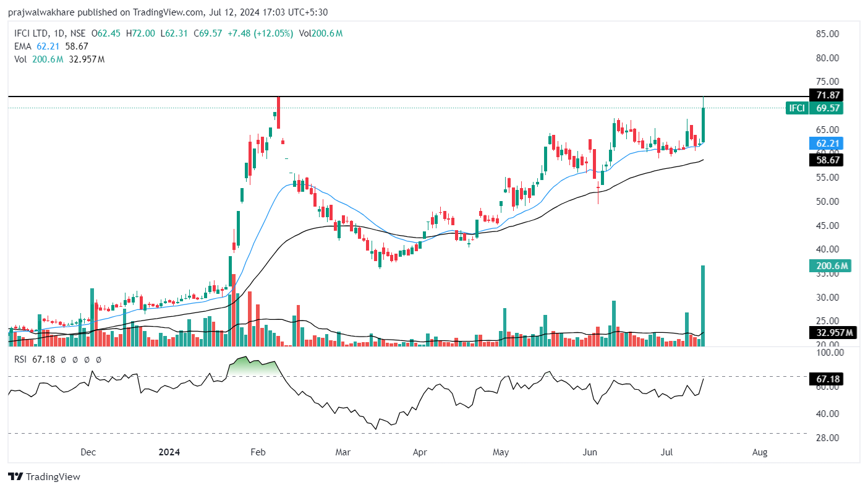Screen dimensions: 868x490
Task: Click the Apr label on time axis
Action: [420, 452]
